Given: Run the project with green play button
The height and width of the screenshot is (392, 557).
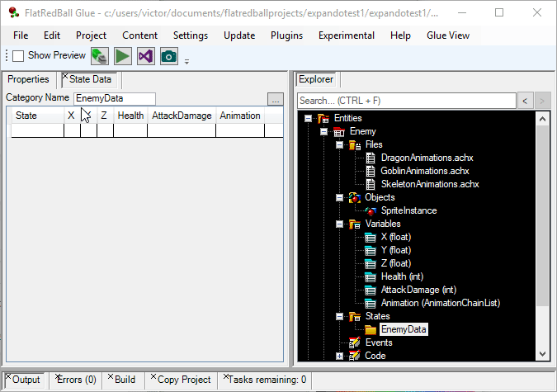Looking at the screenshot, I should click(x=123, y=56).
